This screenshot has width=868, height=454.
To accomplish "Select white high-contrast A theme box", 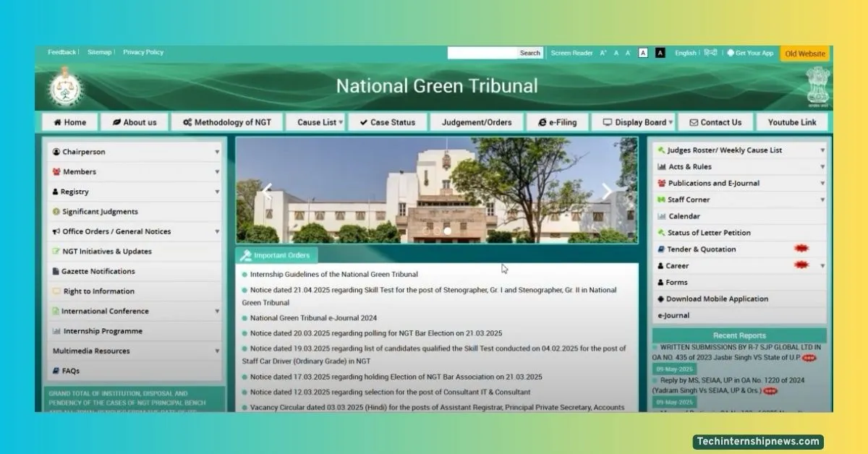I will pos(643,53).
